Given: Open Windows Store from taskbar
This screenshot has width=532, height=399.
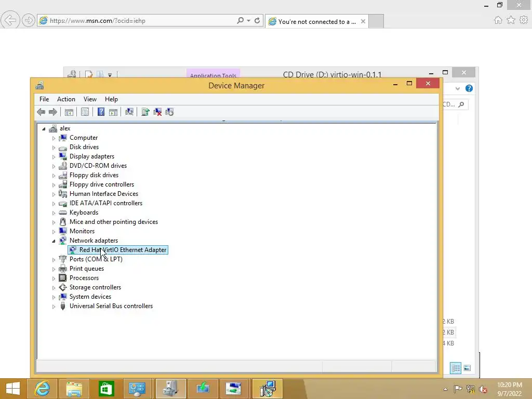Looking at the screenshot, I should click(106, 389).
